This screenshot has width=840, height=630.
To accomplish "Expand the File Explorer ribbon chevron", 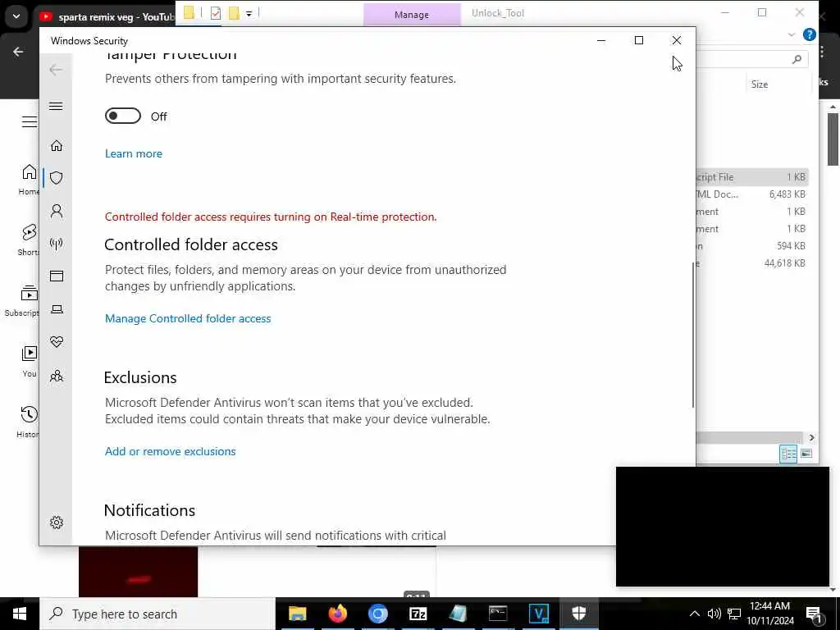I will click(x=792, y=34).
